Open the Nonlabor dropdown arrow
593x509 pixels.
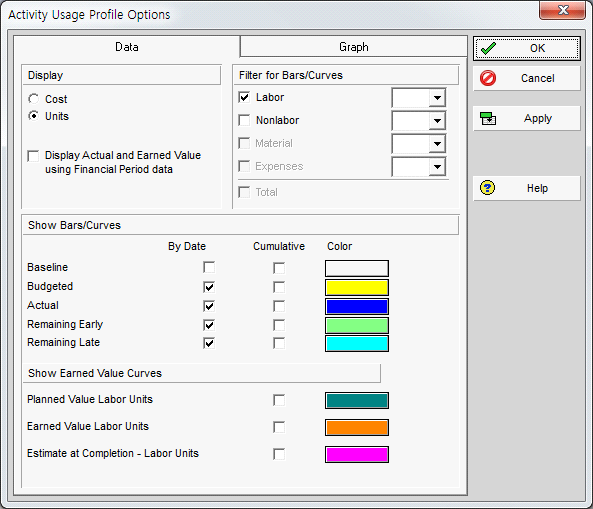(x=437, y=121)
